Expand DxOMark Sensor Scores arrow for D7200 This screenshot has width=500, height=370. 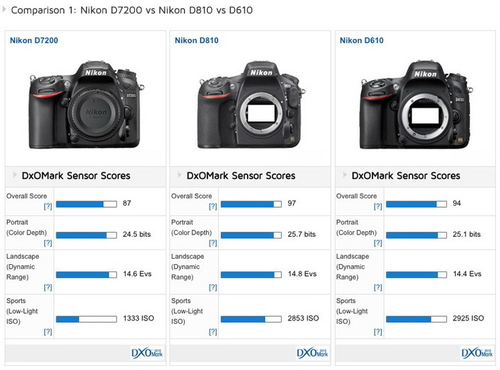click(14, 175)
